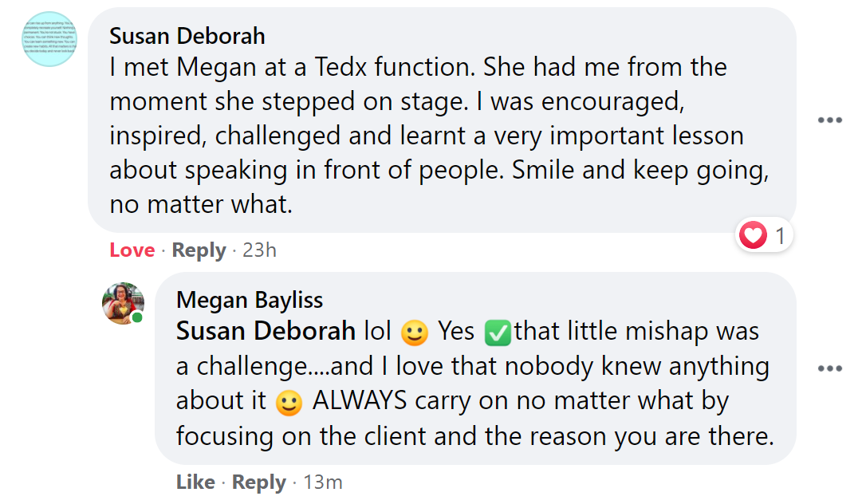
Task: Click the smiley emoji after "lol"
Action: [x=414, y=333]
